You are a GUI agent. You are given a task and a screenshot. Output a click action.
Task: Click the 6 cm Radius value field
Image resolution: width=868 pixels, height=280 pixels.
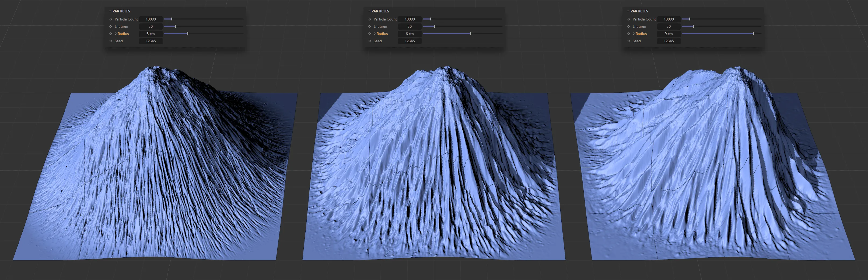[x=409, y=34]
